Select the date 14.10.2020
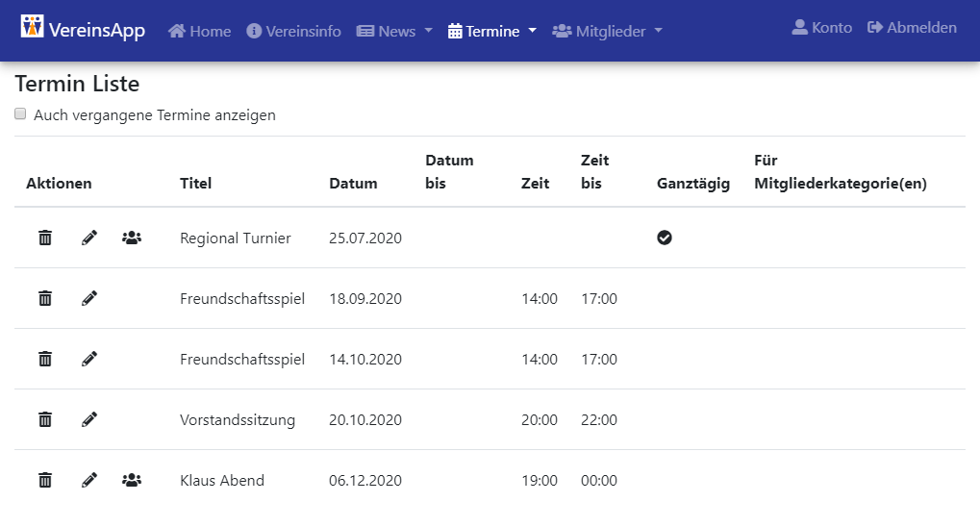 (365, 360)
